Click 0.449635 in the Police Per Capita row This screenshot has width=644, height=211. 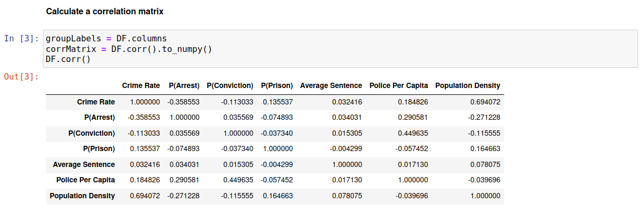point(238,180)
